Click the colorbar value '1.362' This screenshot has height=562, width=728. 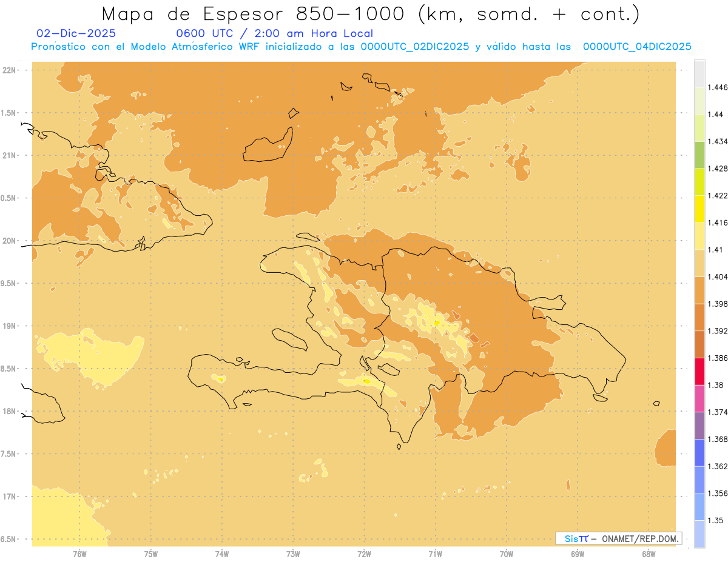(719, 466)
